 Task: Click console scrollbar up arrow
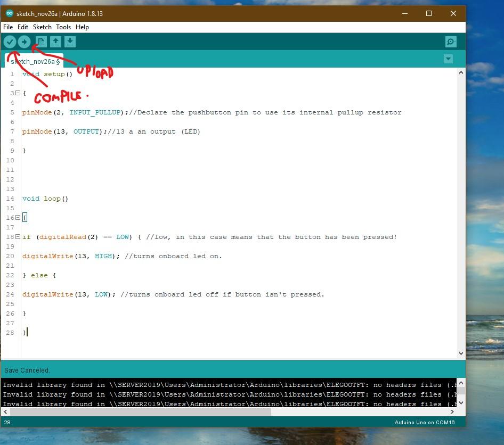[x=461, y=382]
